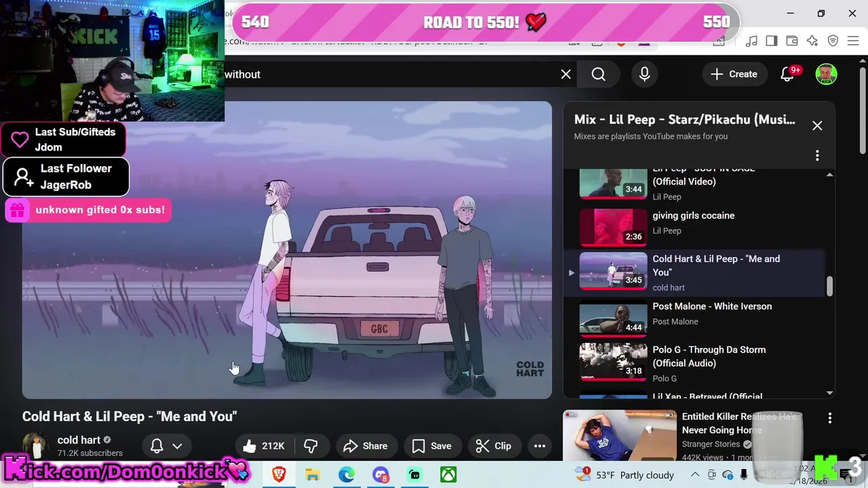Open Discord from the taskbar

(380, 474)
